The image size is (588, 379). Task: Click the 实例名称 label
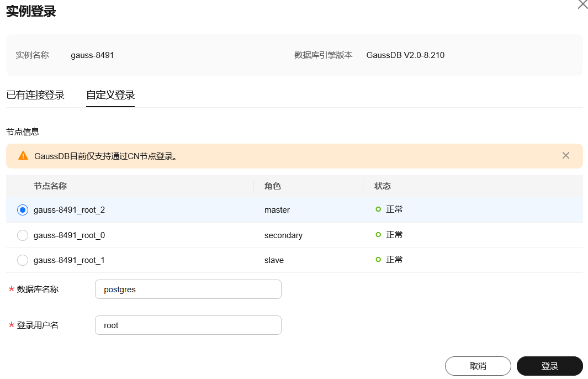pyautogui.click(x=32, y=55)
